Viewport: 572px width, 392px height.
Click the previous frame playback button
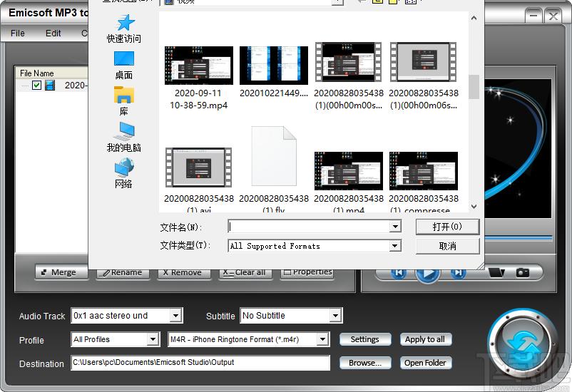click(x=399, y=272)
